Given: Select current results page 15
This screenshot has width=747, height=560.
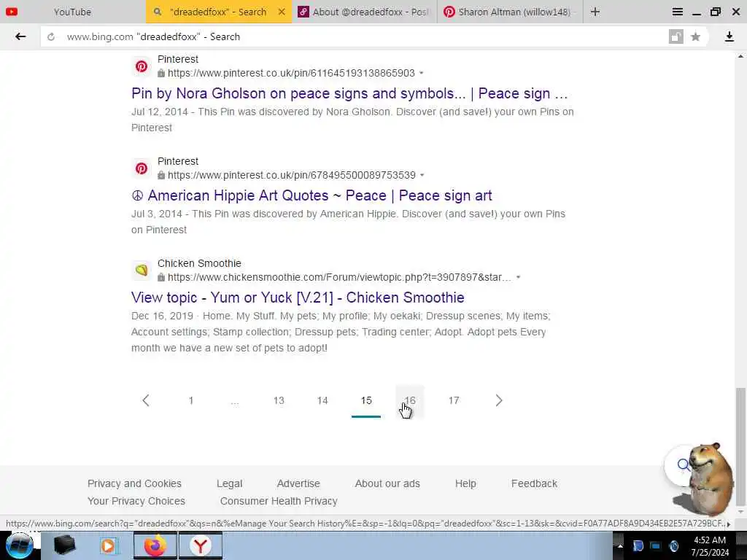Looking at the screenshot, I should tap(366, 400).
